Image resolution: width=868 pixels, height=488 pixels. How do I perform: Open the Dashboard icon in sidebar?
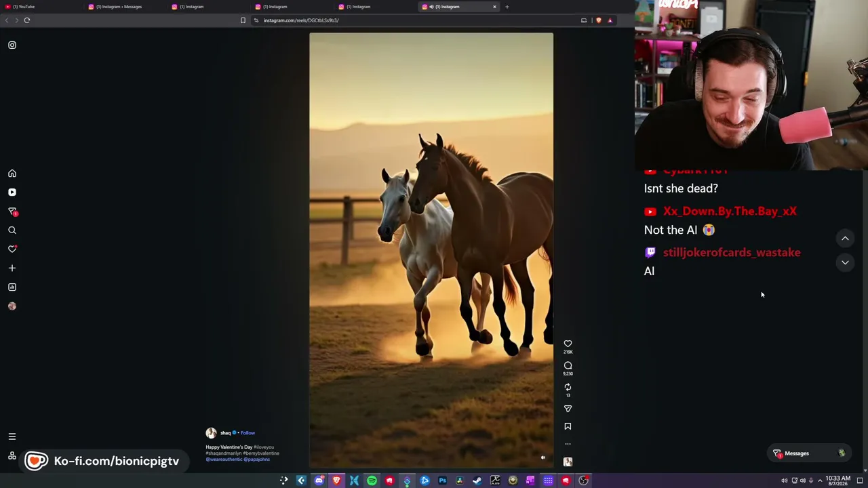point(12,287)
